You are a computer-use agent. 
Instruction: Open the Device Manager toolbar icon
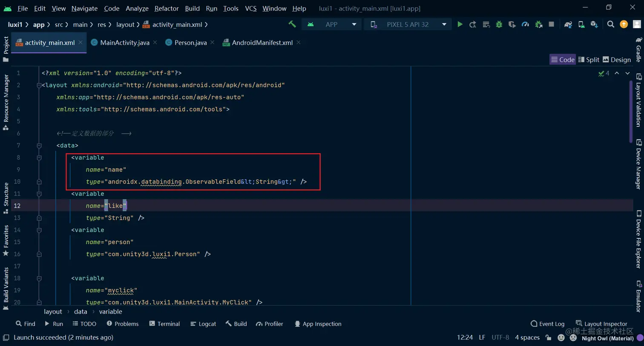581,24
